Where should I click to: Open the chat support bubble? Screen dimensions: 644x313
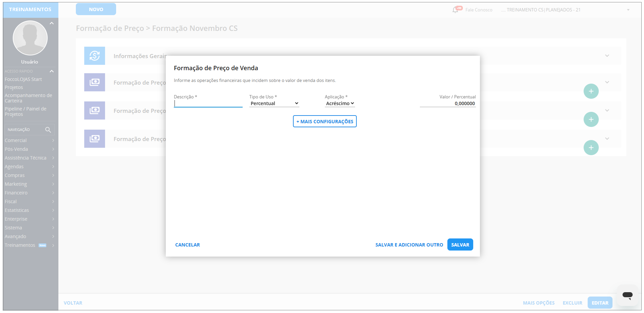click(x=627, y=295)
